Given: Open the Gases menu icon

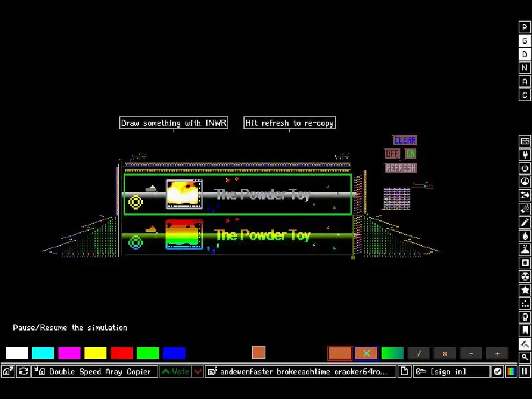Looking at the screenshot, I should point(525,222).
